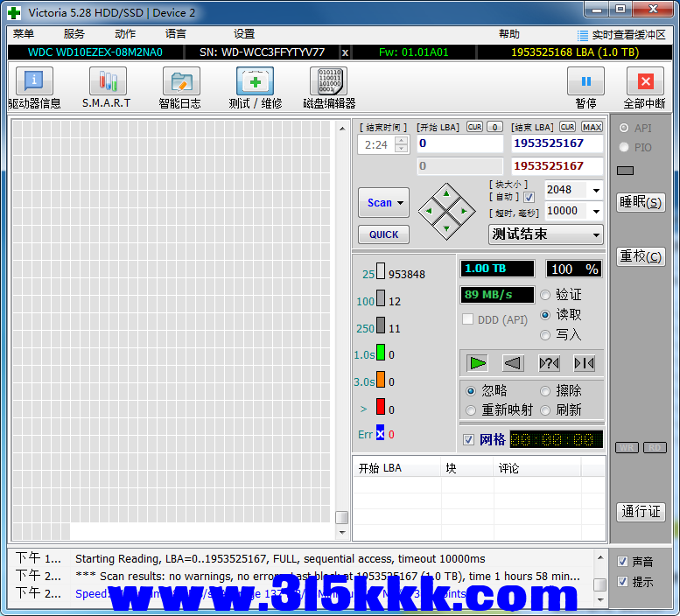Open the disk editor (磁盘编辑器) icon
Screen dimensions: 680x616
(329, 81)
